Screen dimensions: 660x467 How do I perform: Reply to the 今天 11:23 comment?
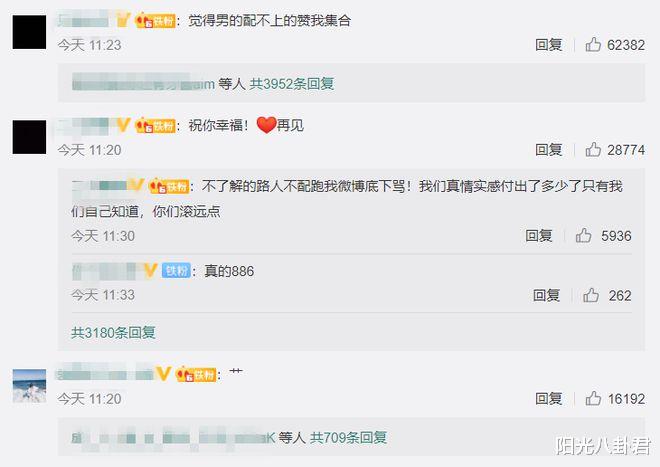[549, 45]
